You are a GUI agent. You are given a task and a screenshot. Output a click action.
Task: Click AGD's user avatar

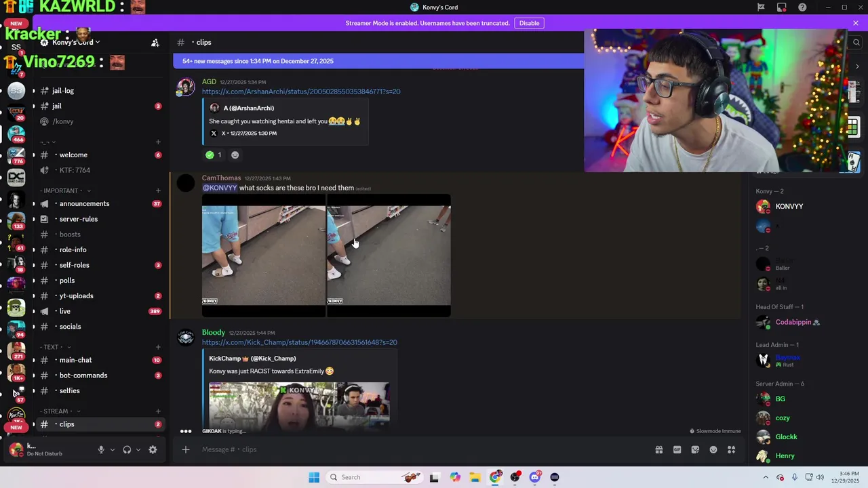click(x=186, y=87)
